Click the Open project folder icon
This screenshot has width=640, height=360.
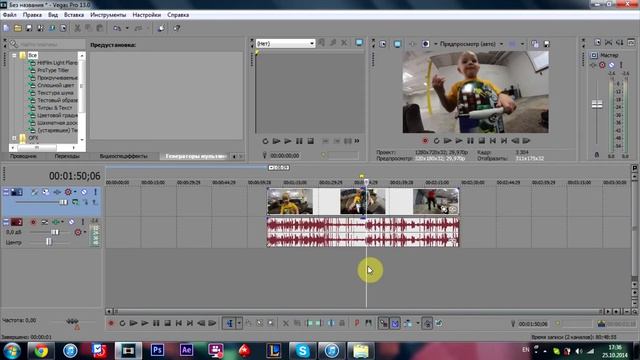pyautogui.click(x=18, y=28)
